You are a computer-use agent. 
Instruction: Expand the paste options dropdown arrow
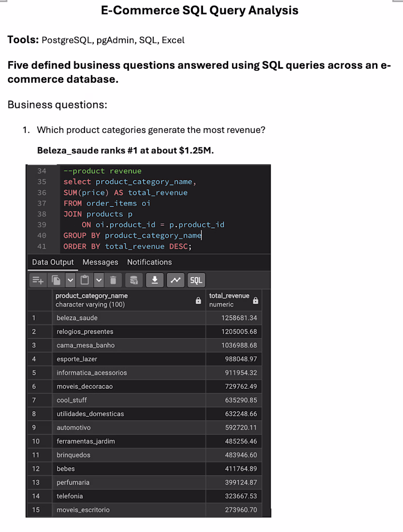coord(99,280)
